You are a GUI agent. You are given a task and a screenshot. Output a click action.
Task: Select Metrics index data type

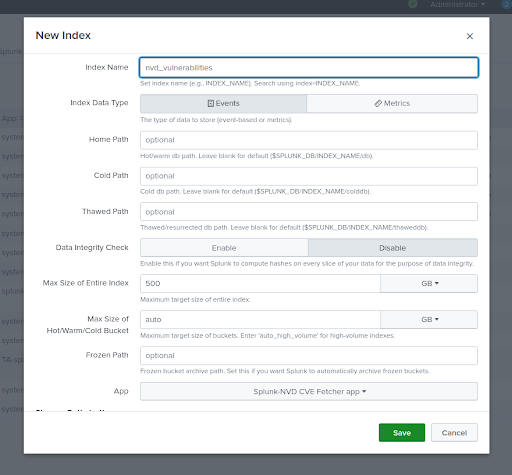(392, 103)
